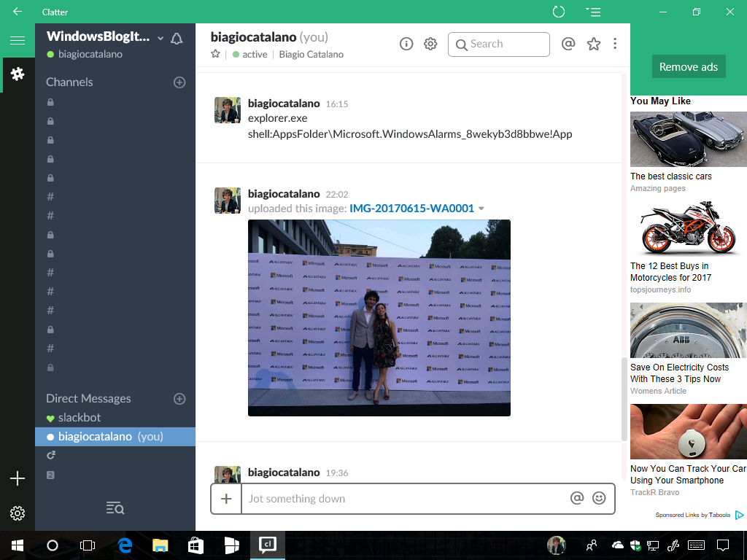This screenshot has height=560, width=747.
Task: Open Clatter settings gear in the left rail
Action: [18, 513]
